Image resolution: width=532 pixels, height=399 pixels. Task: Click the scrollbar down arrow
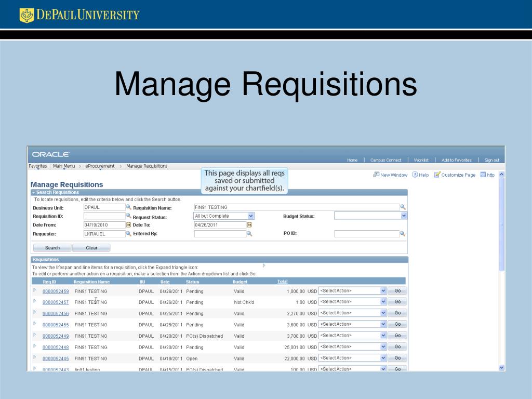501,367
